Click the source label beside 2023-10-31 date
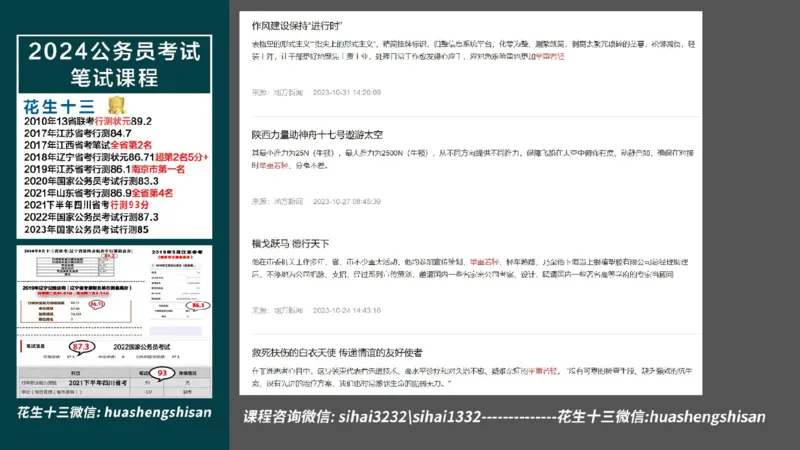This screenshot has width=800, height=450. [x=278, y=92]
